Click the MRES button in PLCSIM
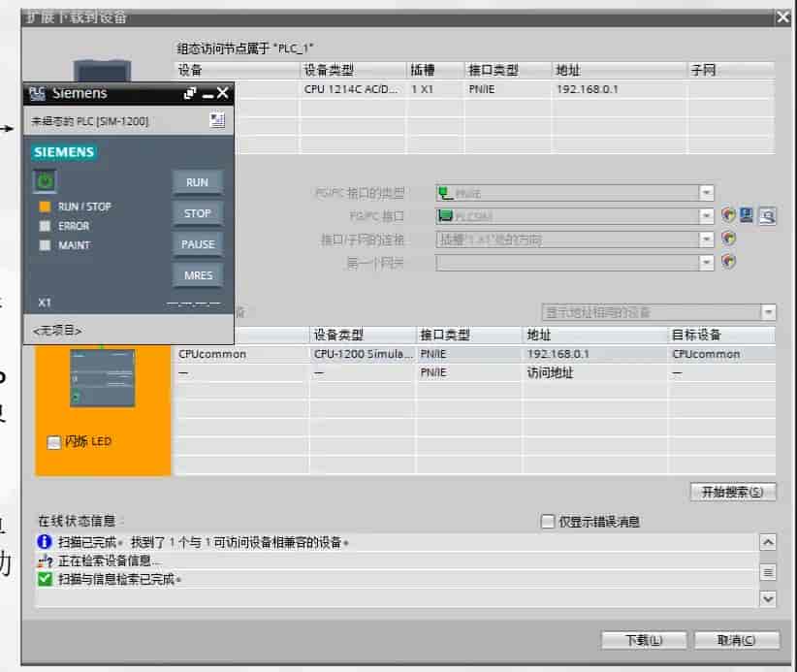This screenshot has height=672, width=797. (197, 275)
